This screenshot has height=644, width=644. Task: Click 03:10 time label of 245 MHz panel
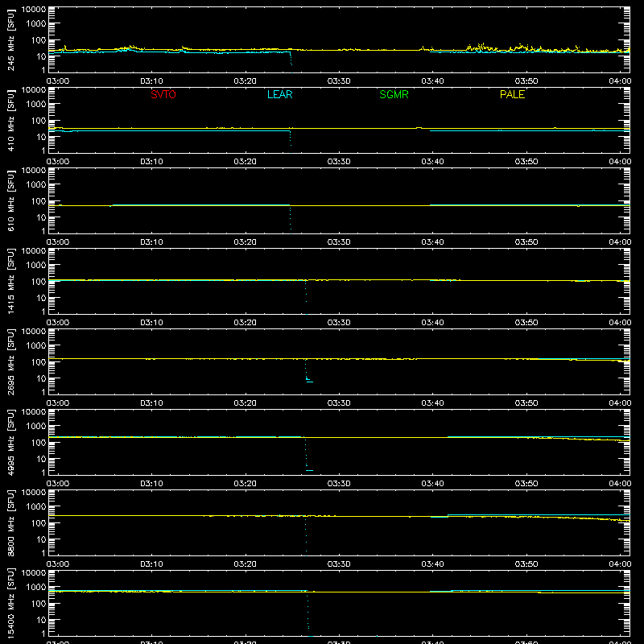point(151,81)
